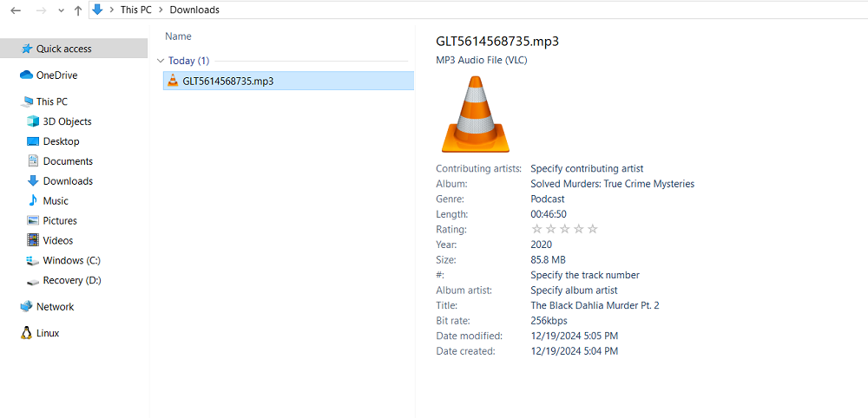
Task: Go to the Downloads folder in sidebar
Action: point(68,181)
